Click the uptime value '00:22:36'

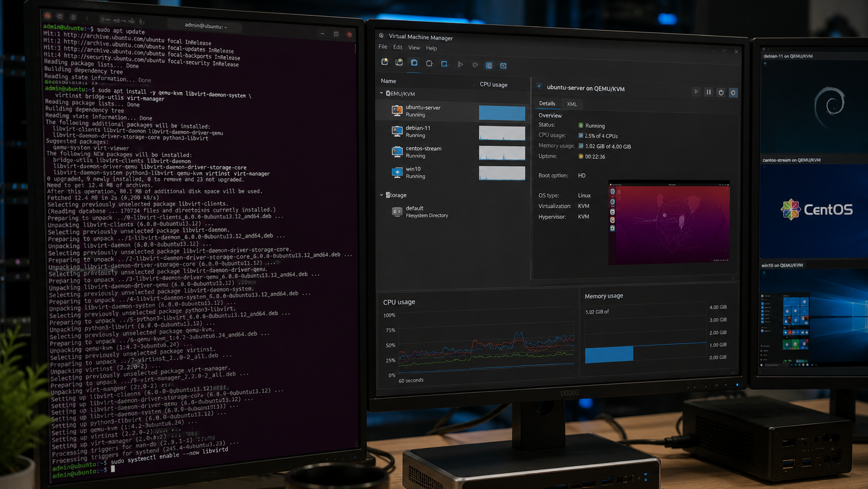click(595, 156)
